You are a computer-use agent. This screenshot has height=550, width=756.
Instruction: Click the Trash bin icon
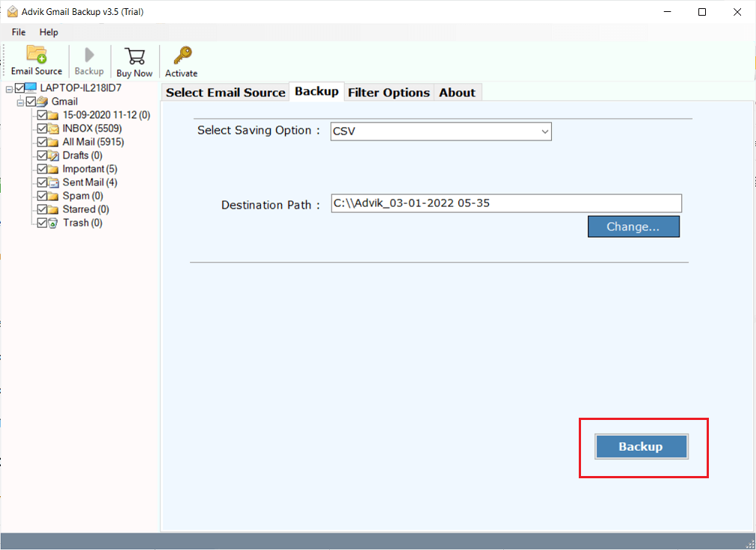coord(53,223)
